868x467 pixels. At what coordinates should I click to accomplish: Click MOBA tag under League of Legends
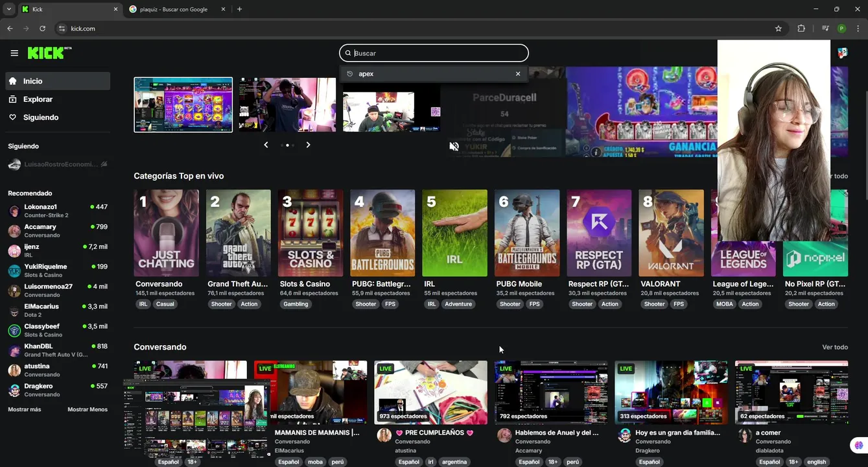coord(725,304)
